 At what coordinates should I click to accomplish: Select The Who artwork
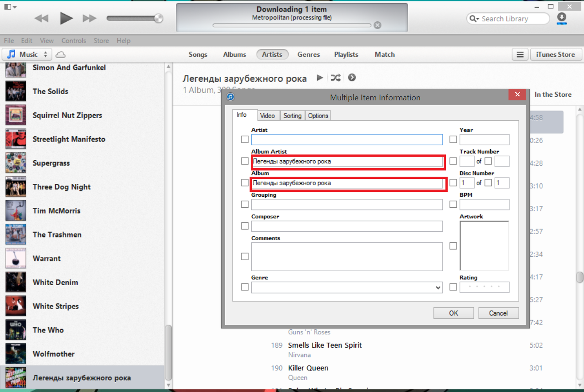pos(16,330)
